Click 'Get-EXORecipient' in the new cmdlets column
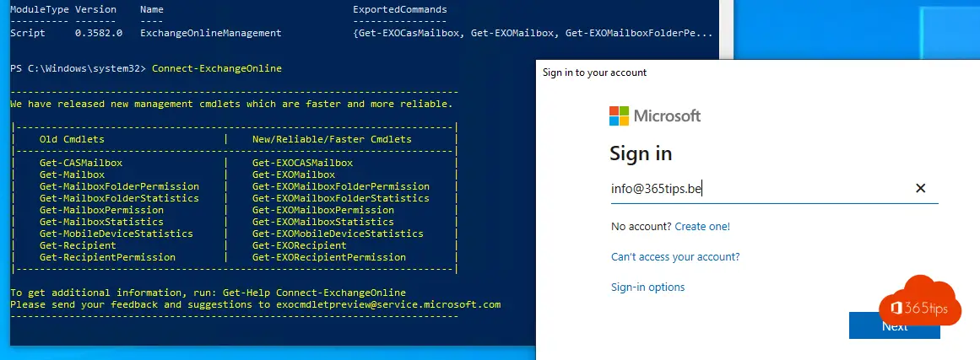The width and height of the screenshot is (980, 360). point(300,245)
